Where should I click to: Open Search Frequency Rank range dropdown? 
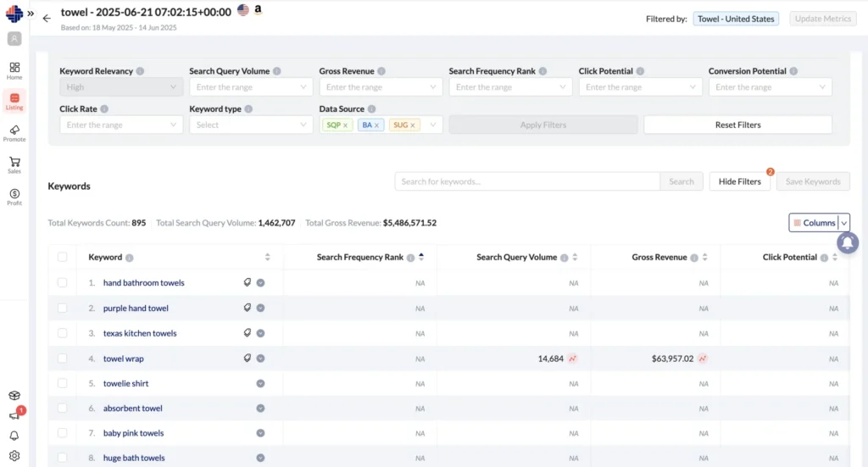pyautogui.click(x=510, y=86)
